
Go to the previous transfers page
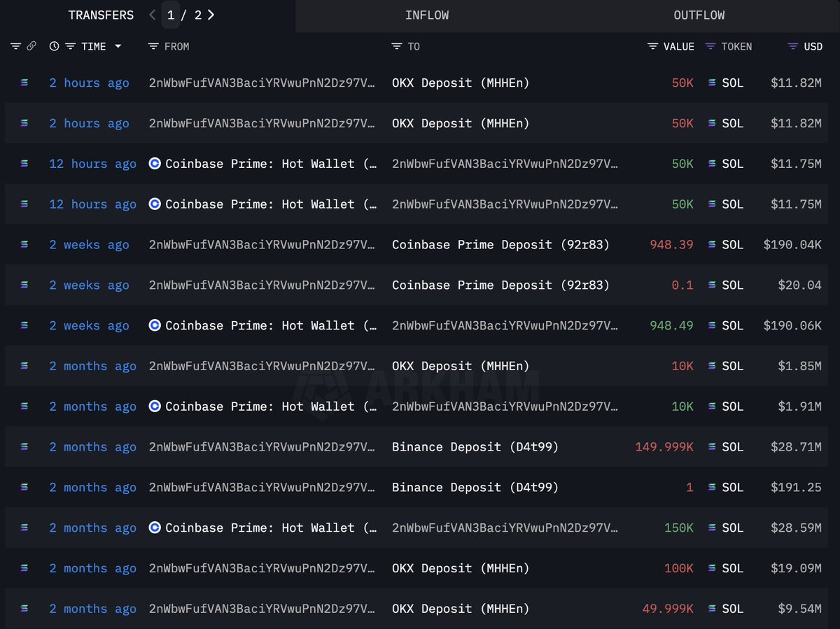[x=153, y=15]
